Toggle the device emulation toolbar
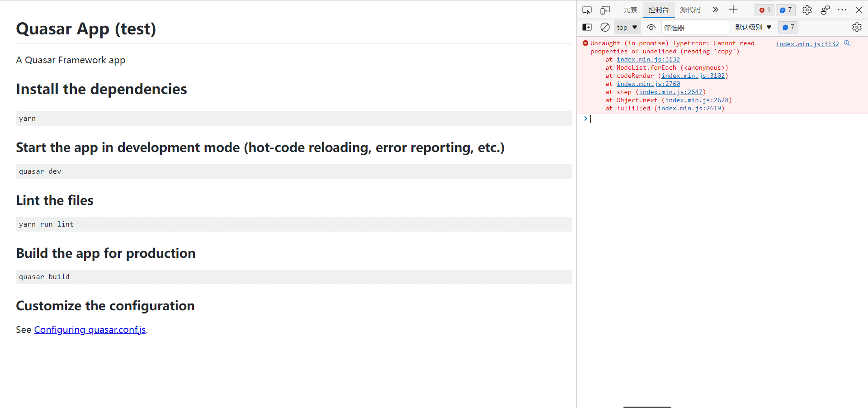 [x=605, y=9]
